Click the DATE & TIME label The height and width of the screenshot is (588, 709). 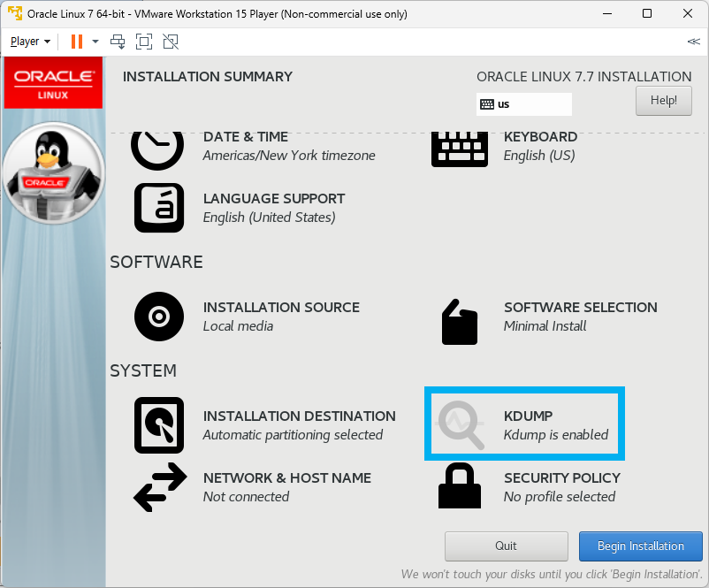246,136
